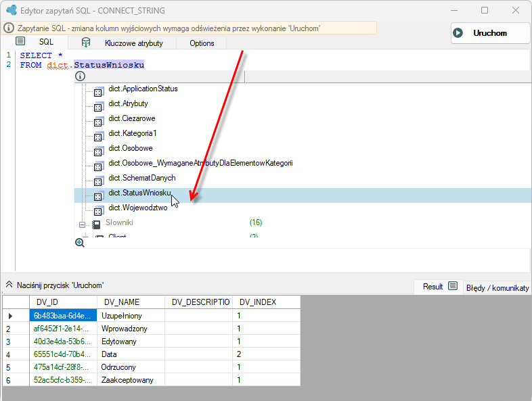Select dict.SchematDanych from the list
This screenshot has width=532, height=401.
point(142,178)
